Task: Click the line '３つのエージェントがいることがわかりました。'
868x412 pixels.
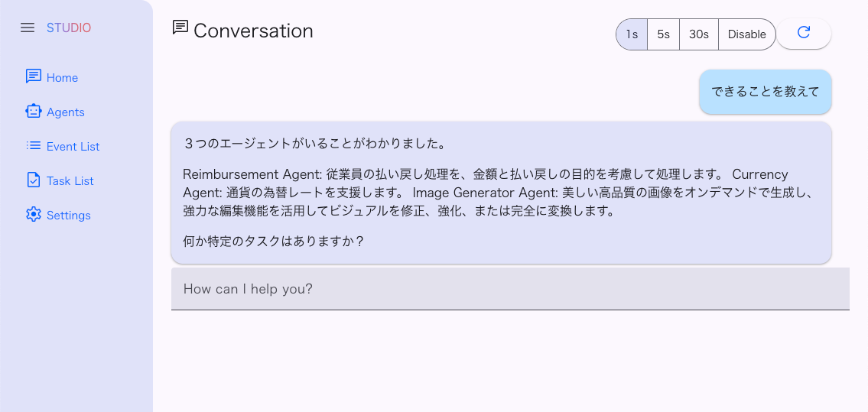Action: point(314,144)
